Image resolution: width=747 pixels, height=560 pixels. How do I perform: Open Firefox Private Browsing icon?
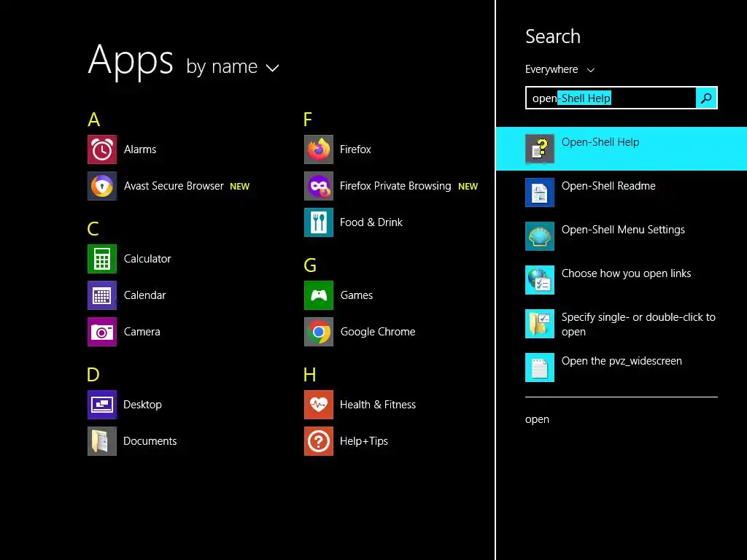[319, 186]
